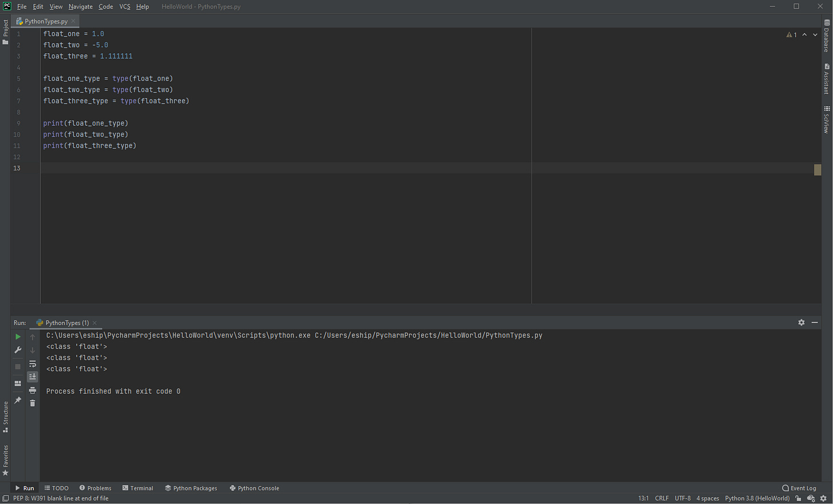833x504 pixels.
Task: Open the Help menu
Action: [x=142, y=7]
